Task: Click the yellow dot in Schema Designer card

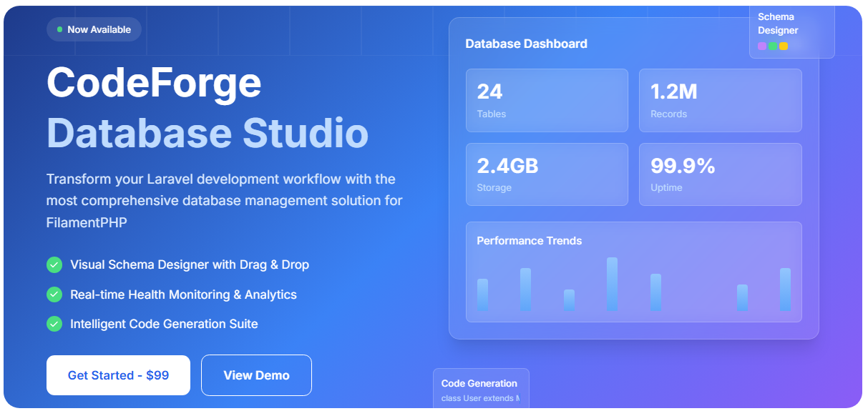Action: tap(784, 46)
